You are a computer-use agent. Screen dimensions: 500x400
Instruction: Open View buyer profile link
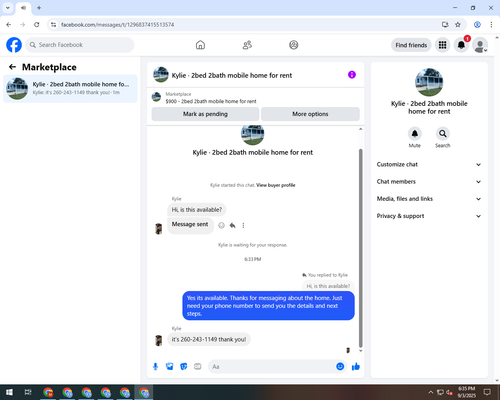[x=276, y=185]
